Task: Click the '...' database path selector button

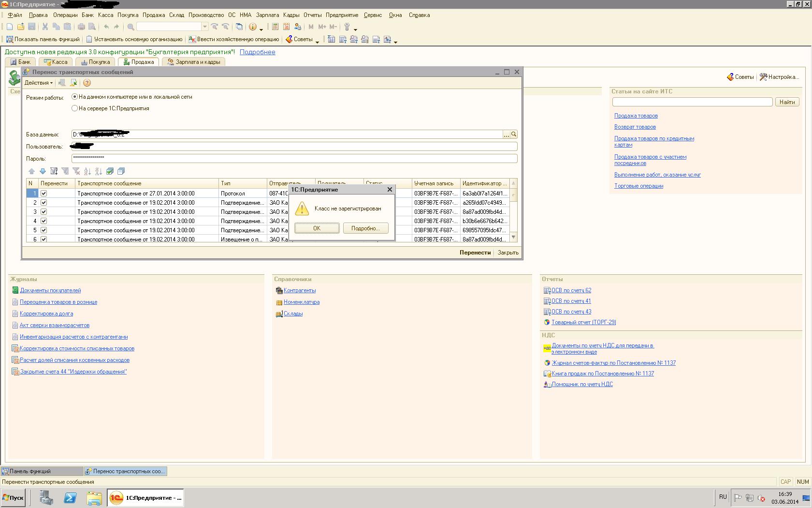Action: (x=507, y=134)
